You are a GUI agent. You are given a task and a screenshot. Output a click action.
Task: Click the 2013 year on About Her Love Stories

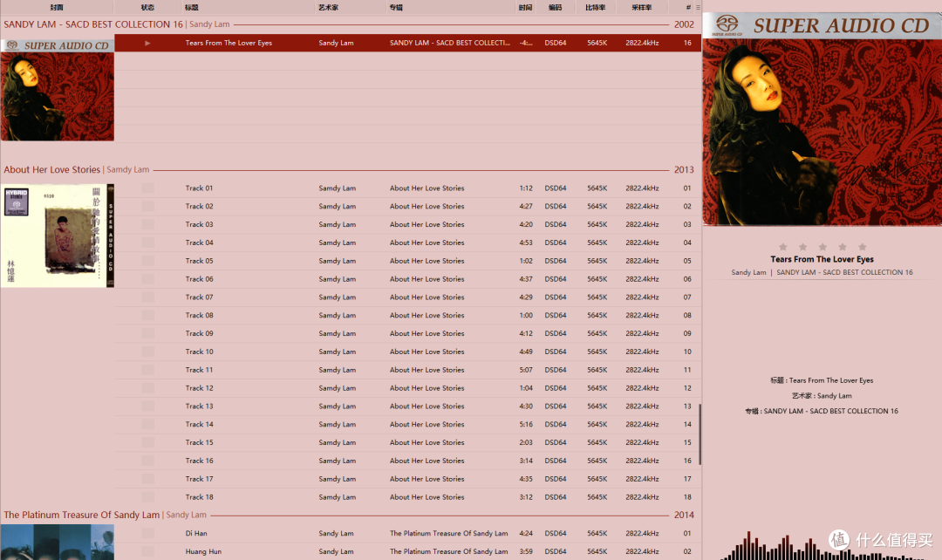[x=684, y=170]
